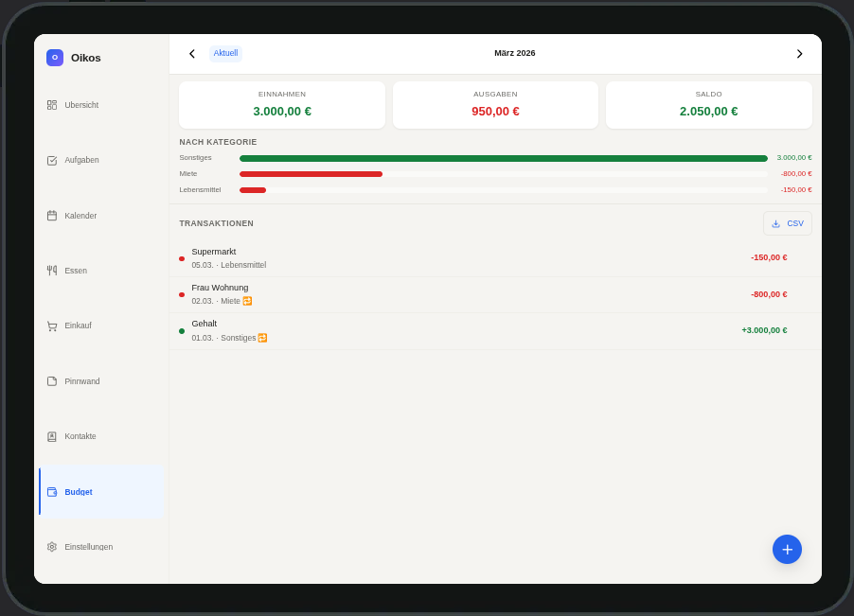Click the -150,00 € Lebensmittel category total
This screenshot has width=854, height=616.
tap(796, 190)
